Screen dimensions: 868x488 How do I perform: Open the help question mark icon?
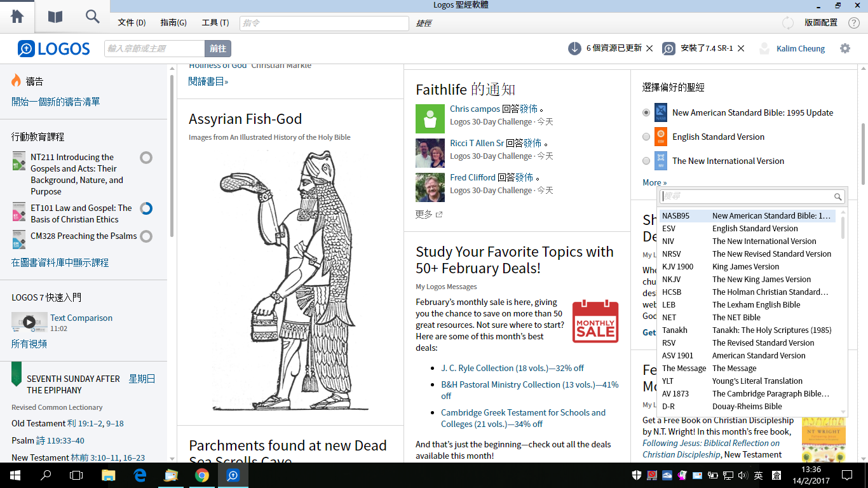coord(854,23)
